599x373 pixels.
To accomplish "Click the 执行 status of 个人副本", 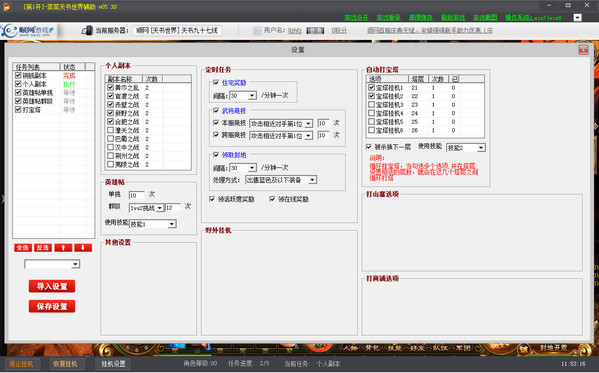I will (69, 84).
